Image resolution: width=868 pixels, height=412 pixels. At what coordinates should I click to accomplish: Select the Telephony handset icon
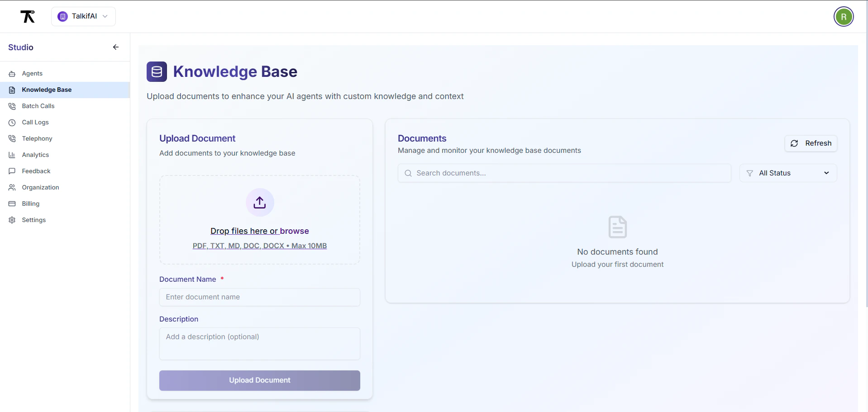[x=12, y=138]
